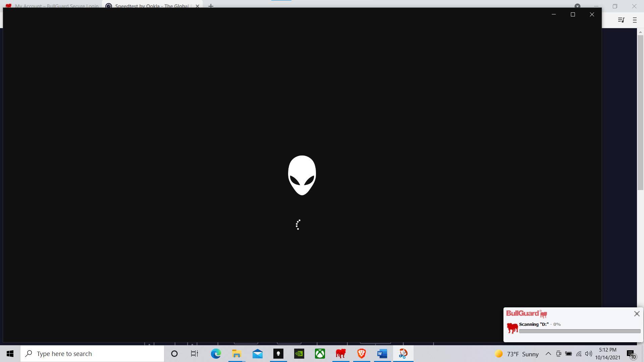
Task: Open the volume control flyout
Action: pos(589,354)
